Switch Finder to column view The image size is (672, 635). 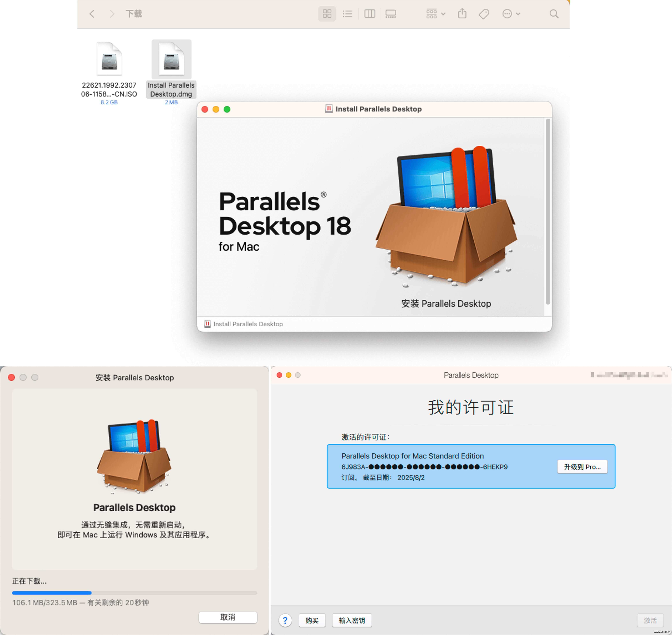[x=369, y=14]
